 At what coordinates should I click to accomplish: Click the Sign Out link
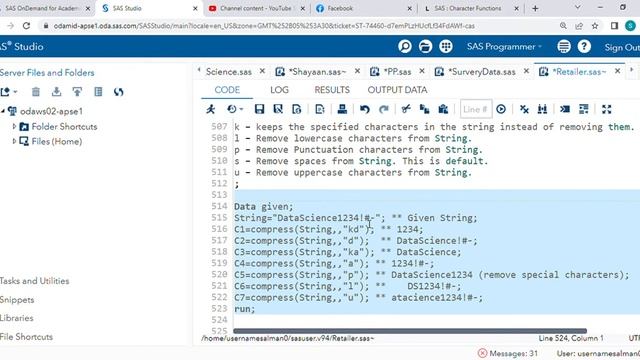point(622,47)
